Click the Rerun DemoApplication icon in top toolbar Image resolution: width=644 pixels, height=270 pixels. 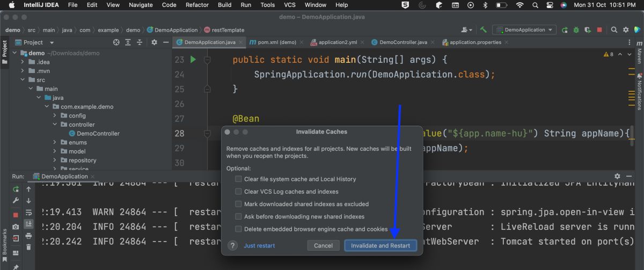(565, 30)
